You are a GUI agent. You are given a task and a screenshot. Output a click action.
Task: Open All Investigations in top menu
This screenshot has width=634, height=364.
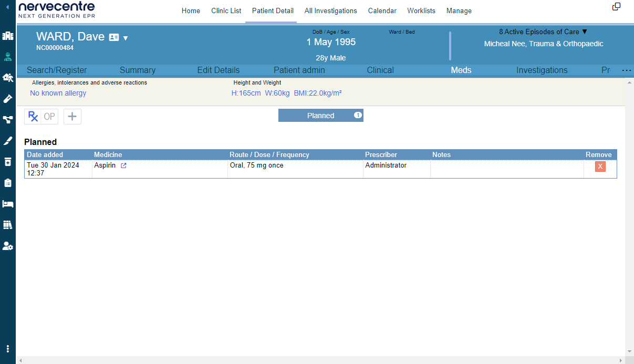[330, 11]
